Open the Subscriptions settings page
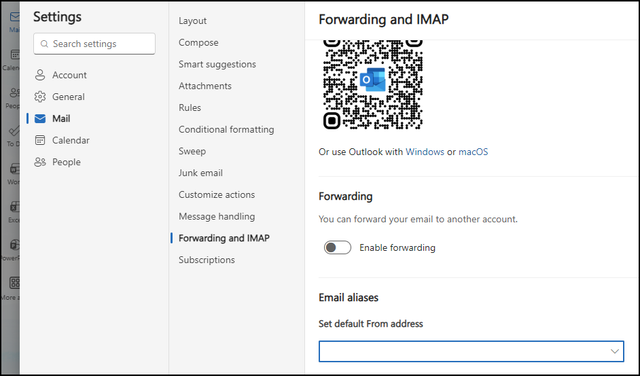Image resolution: width=640 pixels, height=376 pixels. click(x=207, y=260)
